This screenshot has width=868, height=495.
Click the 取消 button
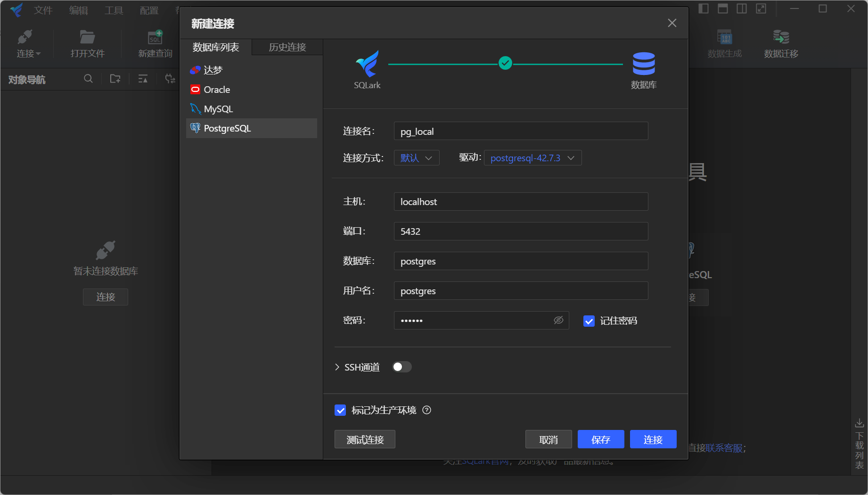[x=549, y=439]
